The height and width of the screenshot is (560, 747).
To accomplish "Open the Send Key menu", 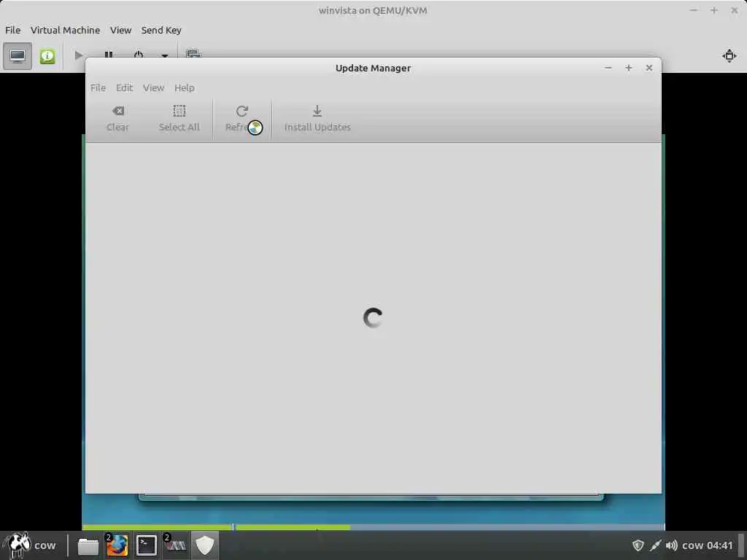I will coord(161,30).
